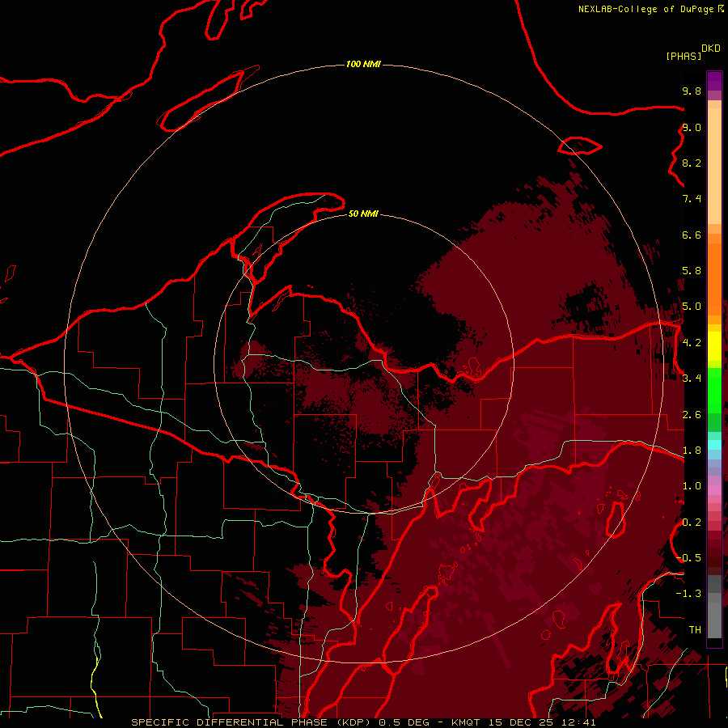This screenshot has height=728, width=728.
Task: Click the 1.8 scale value
Action: [x=692, y=451]
